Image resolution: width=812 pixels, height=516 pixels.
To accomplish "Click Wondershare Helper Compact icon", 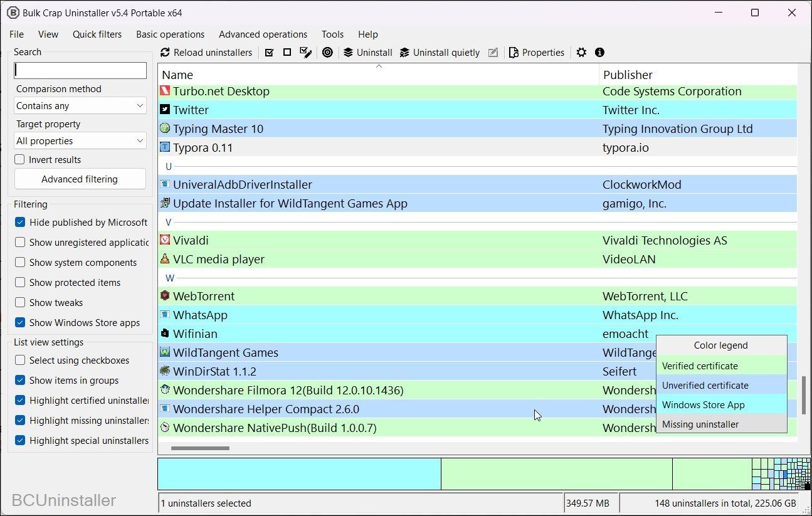I will pyautogui.click(x=165, y=409).
